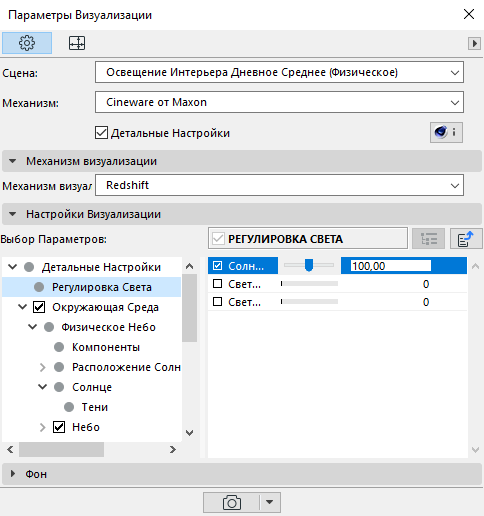Click the parameter list view icon
Viewport: 484px width, 516px height.
pos(428,239)
